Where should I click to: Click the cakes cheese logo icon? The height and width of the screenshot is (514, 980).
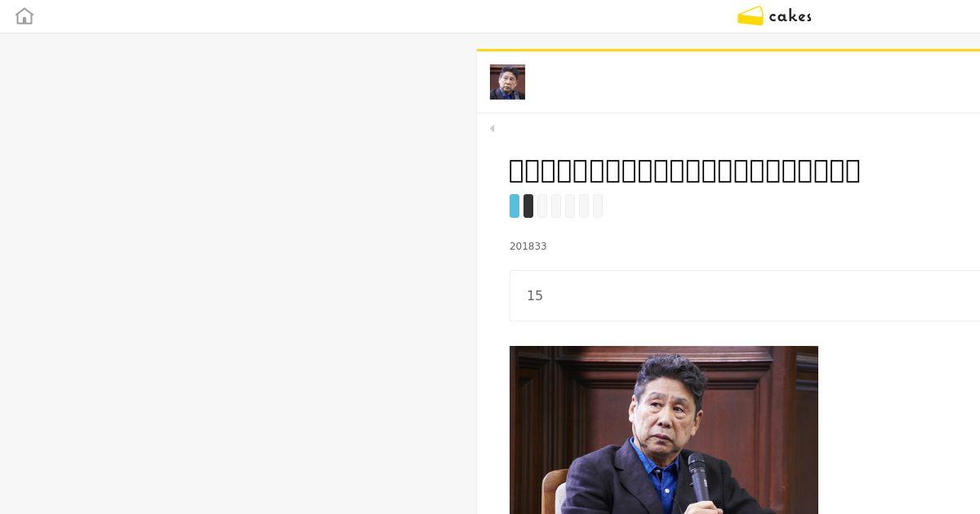tap(750, 16)
